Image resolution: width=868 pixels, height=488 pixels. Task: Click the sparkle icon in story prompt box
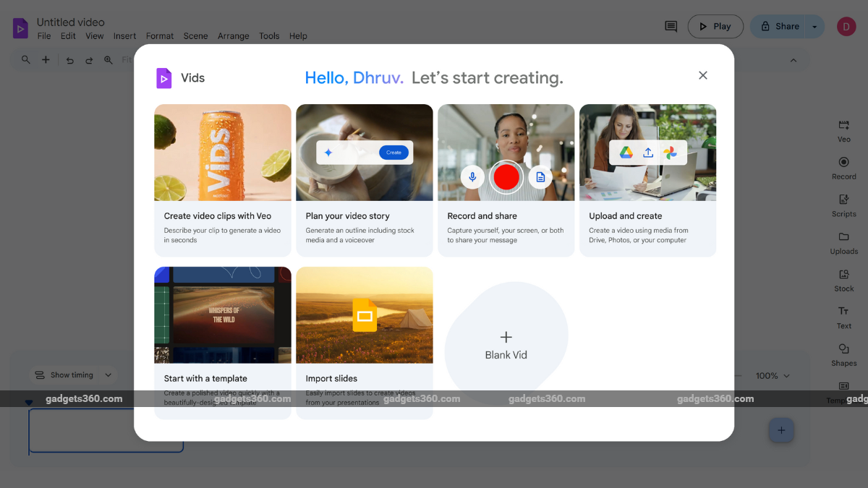(328, 153)
